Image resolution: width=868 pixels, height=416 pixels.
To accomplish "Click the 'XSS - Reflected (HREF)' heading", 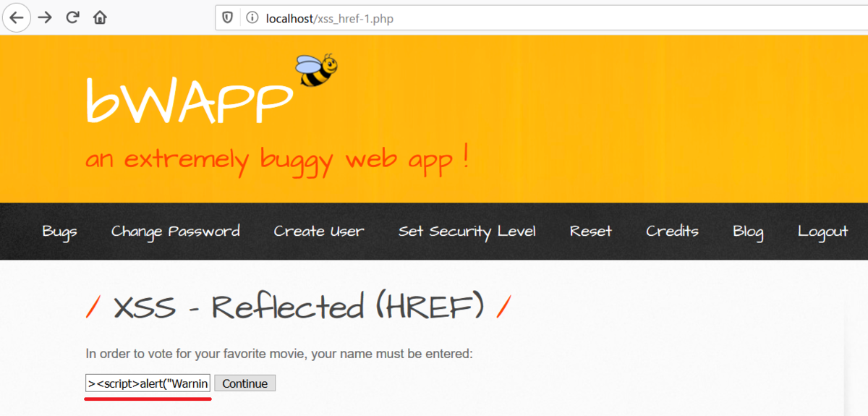I will 298,308.
